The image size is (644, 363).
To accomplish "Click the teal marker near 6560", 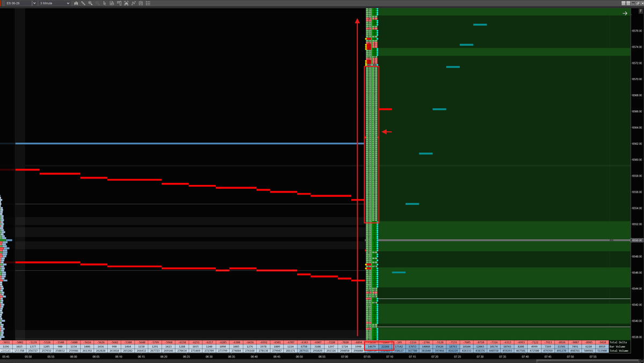I will point(425,154).
